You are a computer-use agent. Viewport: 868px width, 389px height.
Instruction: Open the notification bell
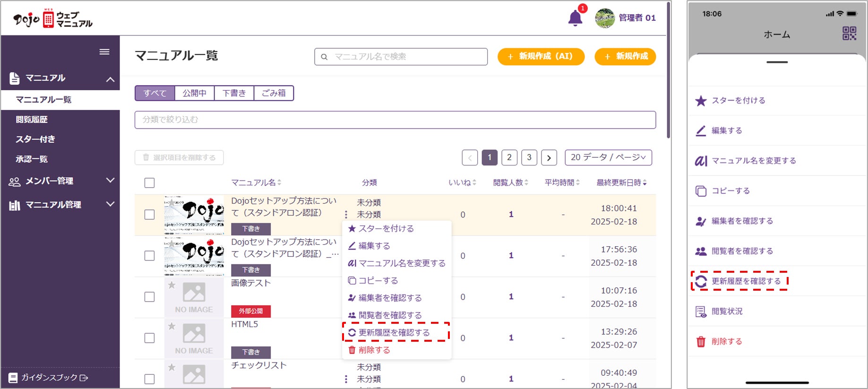pos(575,18)
